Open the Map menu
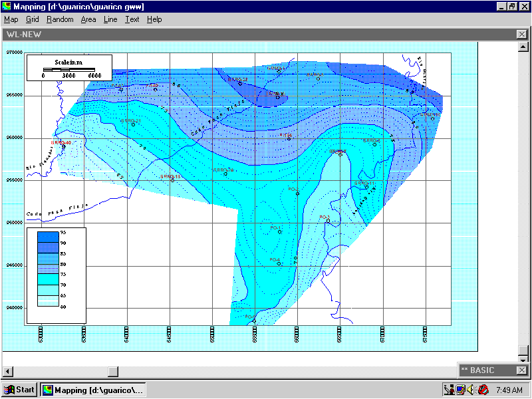The height and width of the screenshot is (399, 532). pyautogui.click(x=11, y=20)
